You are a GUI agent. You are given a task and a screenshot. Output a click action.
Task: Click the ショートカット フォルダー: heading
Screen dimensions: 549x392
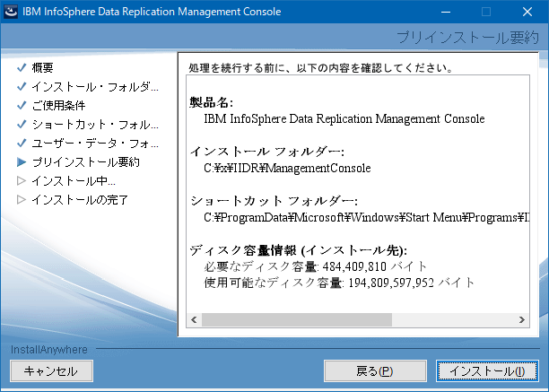click(274, 201)
